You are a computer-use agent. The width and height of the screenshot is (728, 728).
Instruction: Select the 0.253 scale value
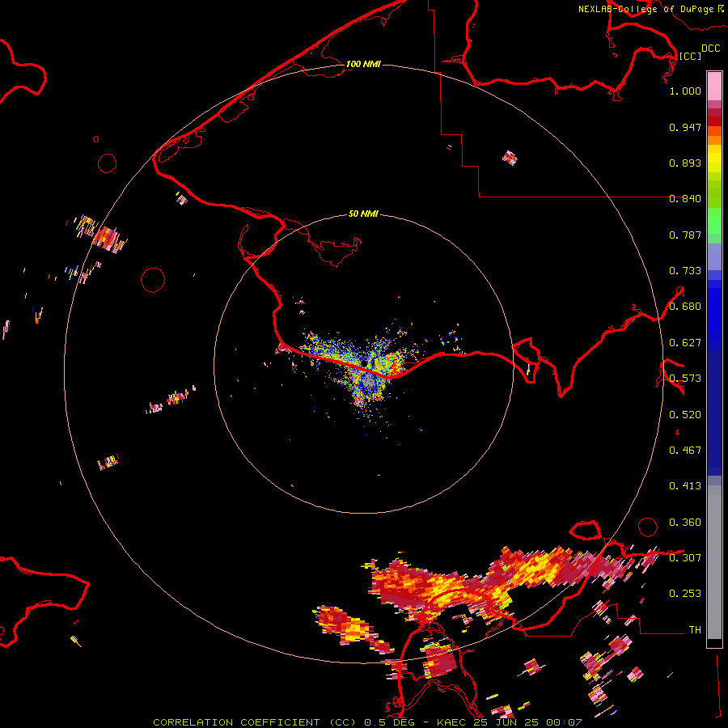coord(685,594)
